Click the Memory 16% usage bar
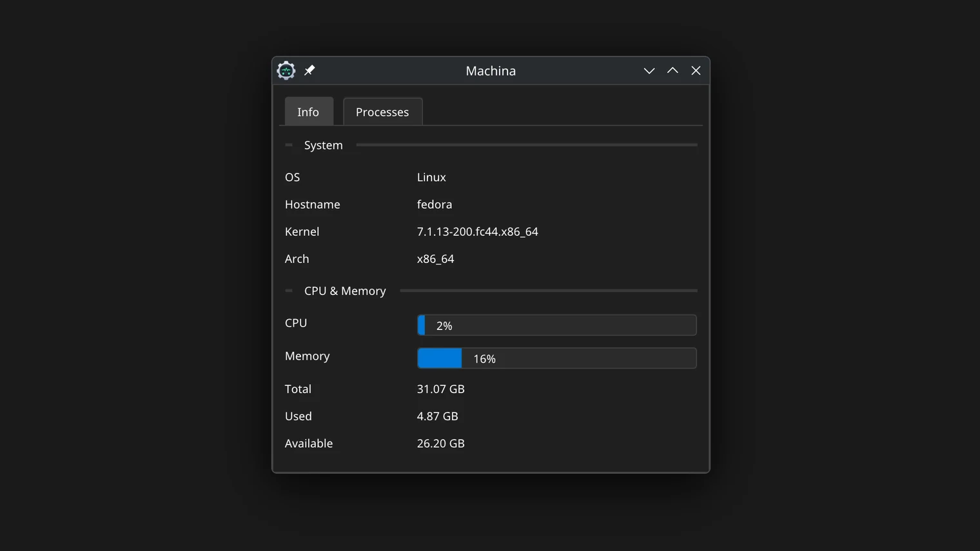 click(x=556, y=358)
